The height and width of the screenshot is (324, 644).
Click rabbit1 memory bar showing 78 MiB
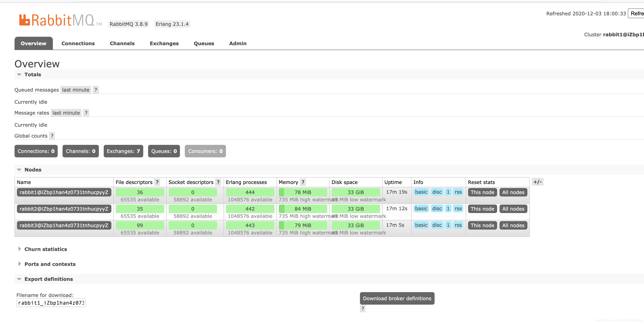(x=303, y=192)
